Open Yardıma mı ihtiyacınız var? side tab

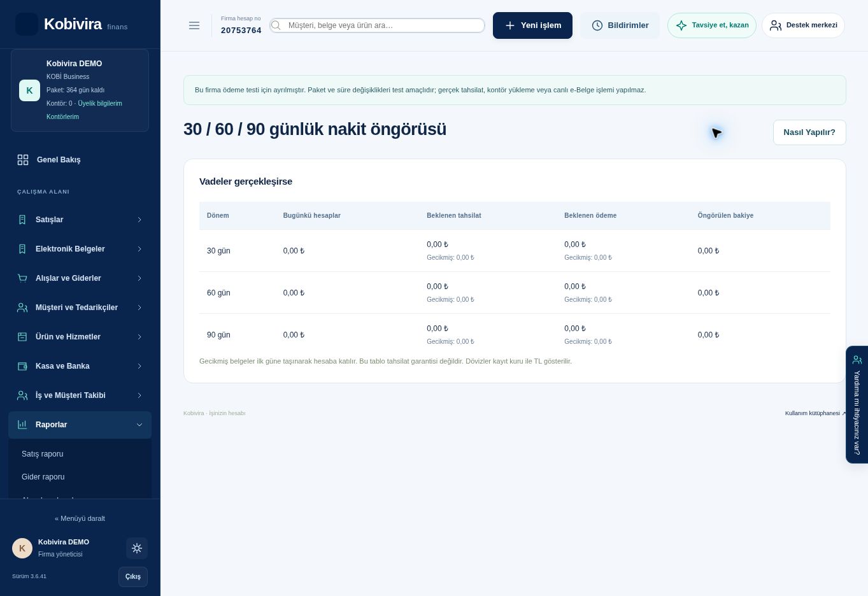857,404
